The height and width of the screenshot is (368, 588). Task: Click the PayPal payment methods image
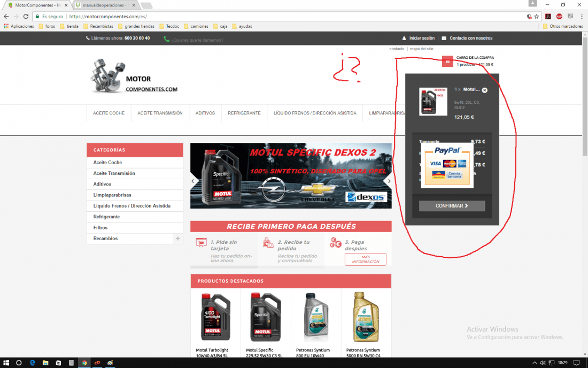[447, 165]
